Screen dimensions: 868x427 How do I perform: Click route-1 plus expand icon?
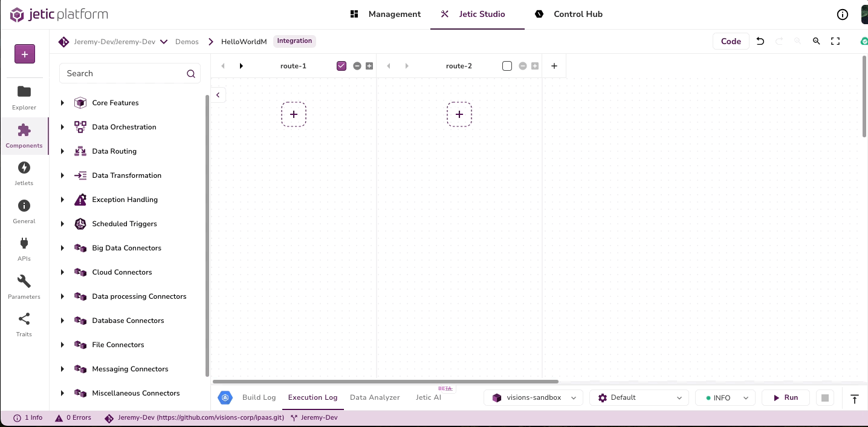click(369, 66)
